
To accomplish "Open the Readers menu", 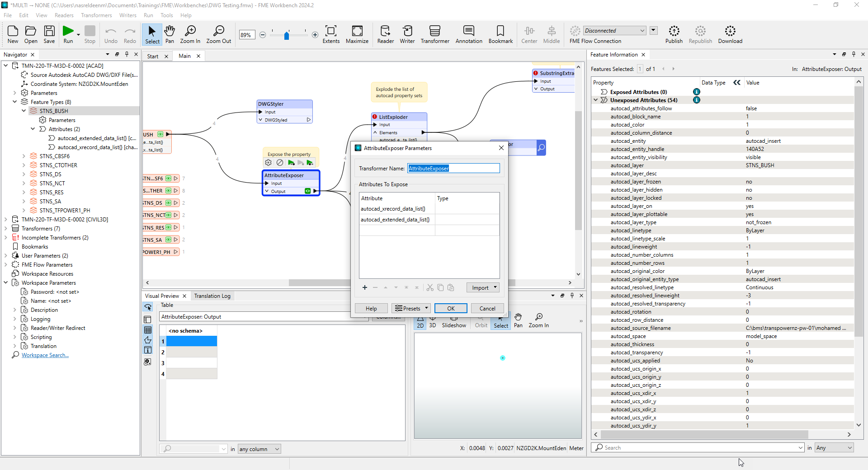I will pyautogui.click(x=64, y=15).
